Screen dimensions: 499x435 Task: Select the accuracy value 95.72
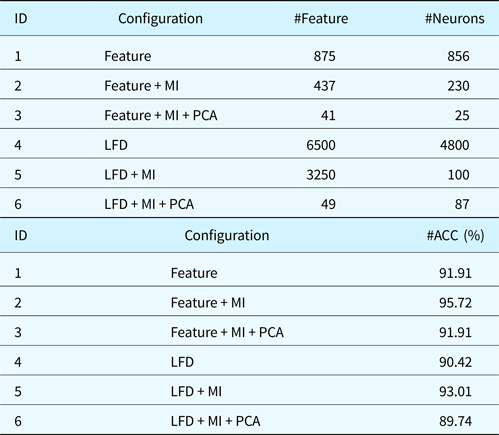point(455,303)
